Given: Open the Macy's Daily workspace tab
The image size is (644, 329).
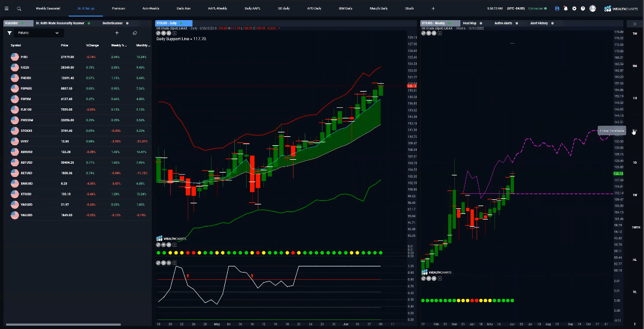Looking at the screenshot, I should pyautogui.click(x=379, y=8).
